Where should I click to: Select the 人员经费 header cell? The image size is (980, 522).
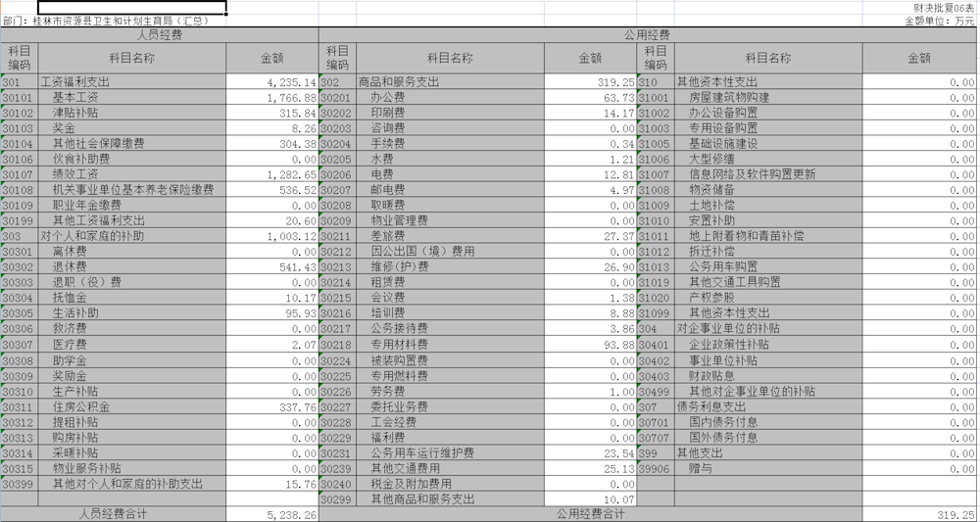pos(159,34)
